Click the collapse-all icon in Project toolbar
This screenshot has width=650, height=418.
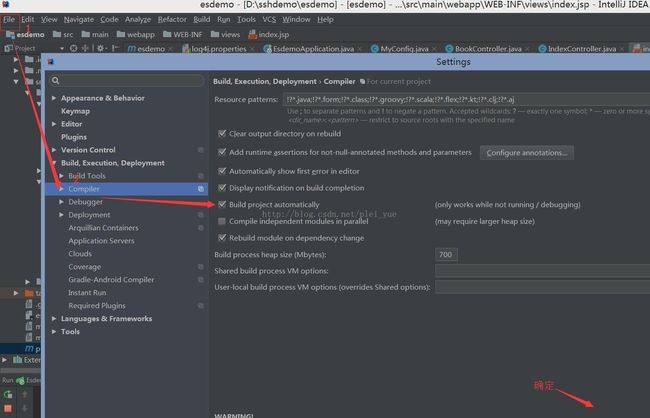pyautogui.click(x=85, y=48)
